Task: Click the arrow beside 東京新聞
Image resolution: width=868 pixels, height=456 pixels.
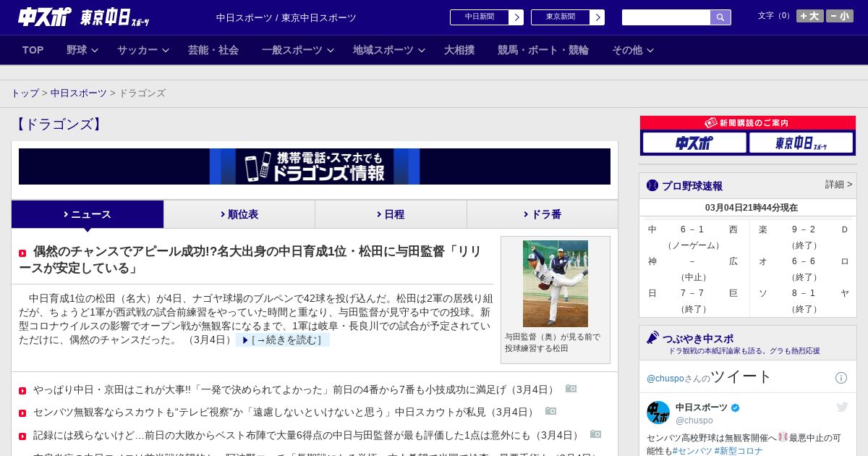Action: tap(597, 17)
